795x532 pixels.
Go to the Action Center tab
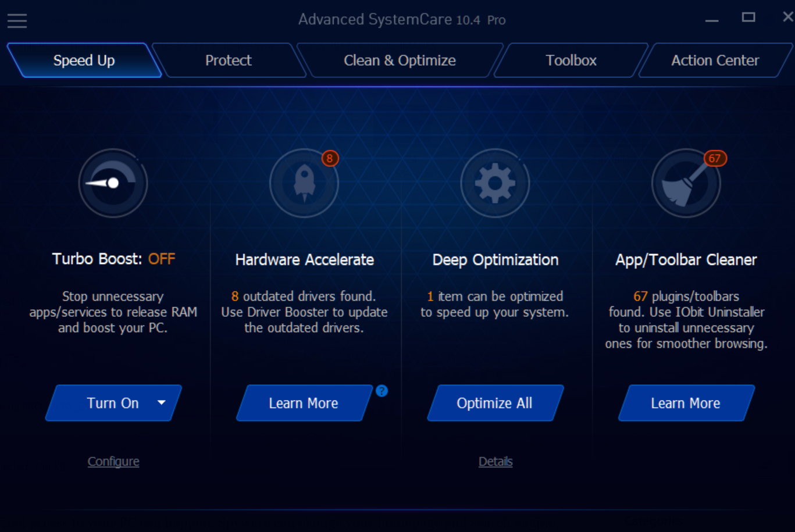point(715,60)
